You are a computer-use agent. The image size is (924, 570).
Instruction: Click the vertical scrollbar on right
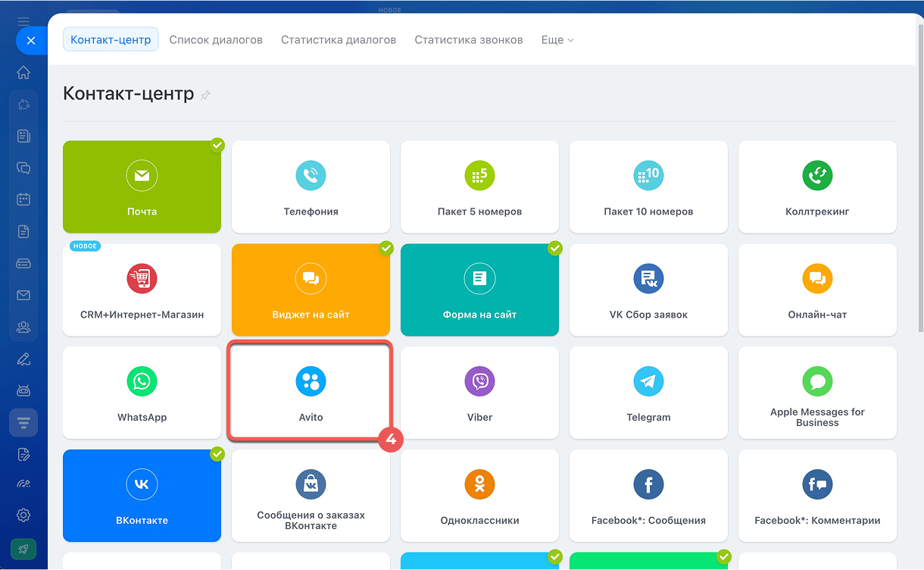pos(920,178)
